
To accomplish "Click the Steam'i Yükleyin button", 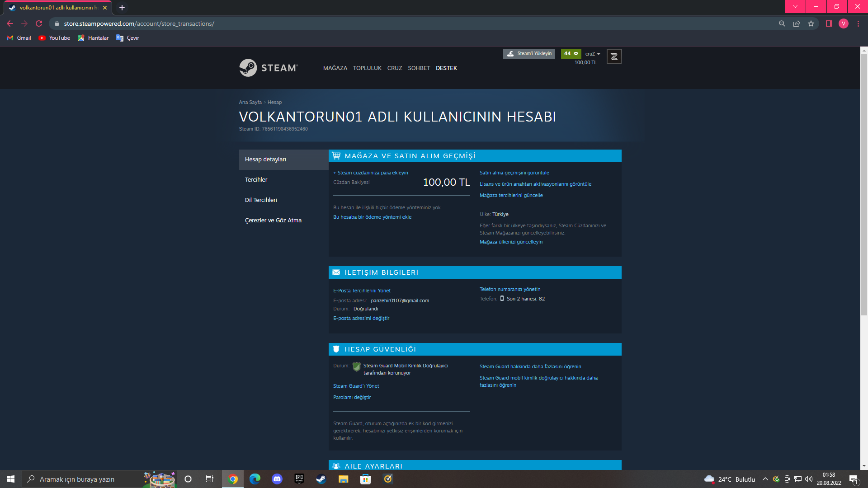I will pyautogui.click(x=529, y=53).
